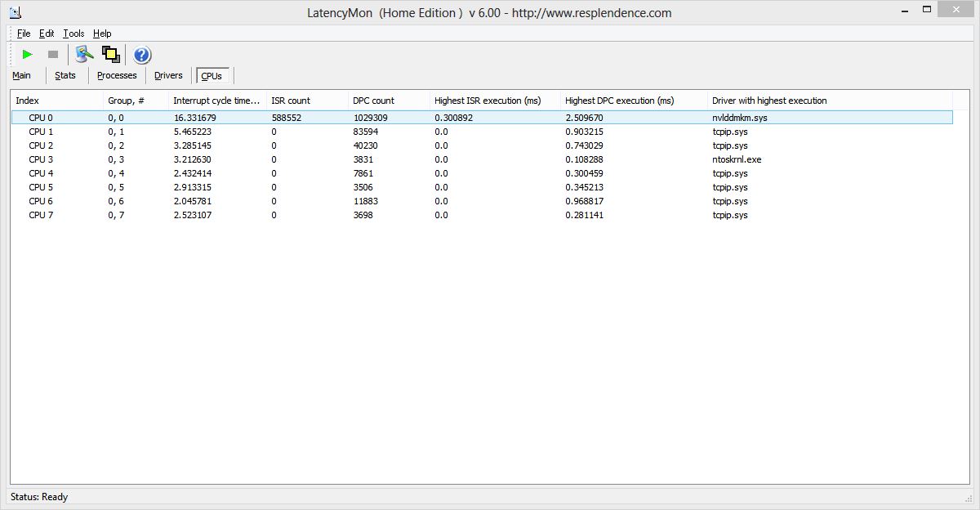Click highest DPC execution value 2.509670
Screen dimensions: 980x510
tap(585, 118)
